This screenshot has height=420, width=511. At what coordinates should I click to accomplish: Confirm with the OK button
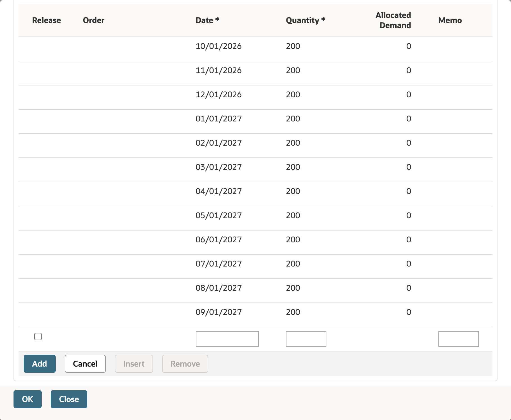tap(28, 399)
